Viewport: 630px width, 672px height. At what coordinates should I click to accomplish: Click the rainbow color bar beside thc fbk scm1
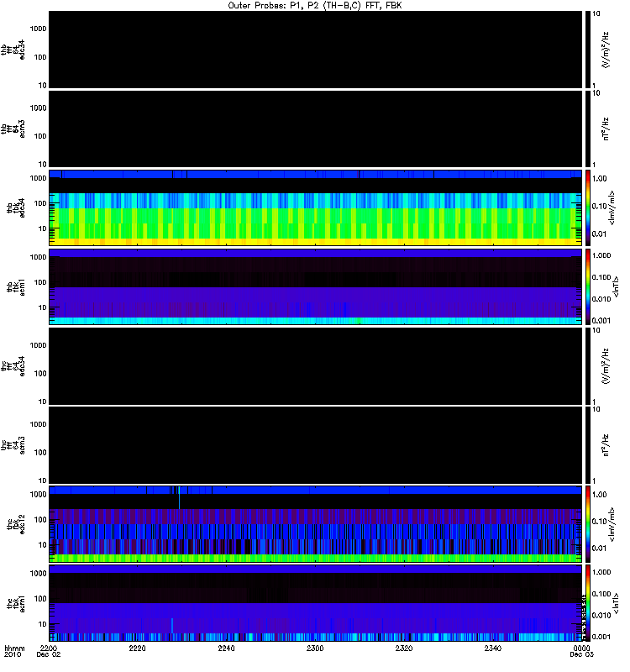tap(588, 603)
